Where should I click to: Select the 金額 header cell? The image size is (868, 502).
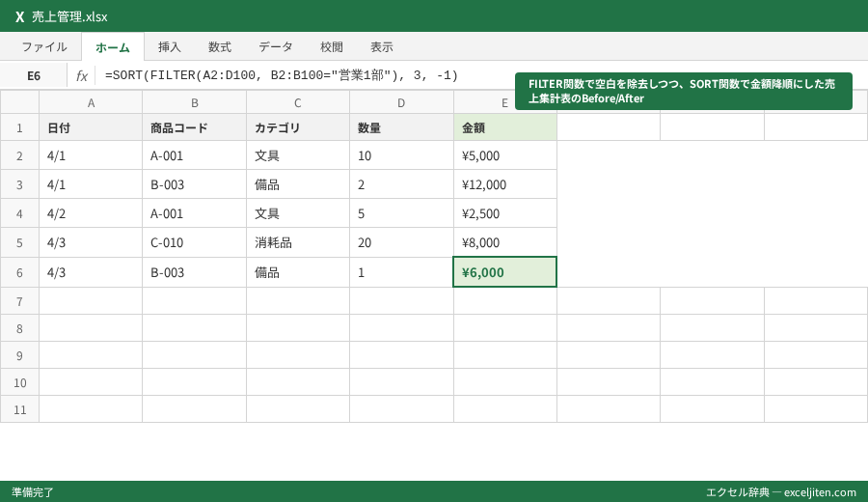(x=504, y=128)
